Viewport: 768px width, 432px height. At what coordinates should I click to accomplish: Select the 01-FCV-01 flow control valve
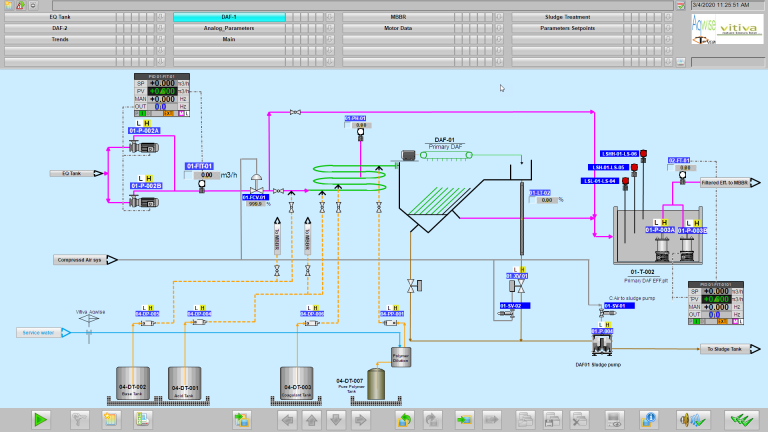tap(256, 186)
